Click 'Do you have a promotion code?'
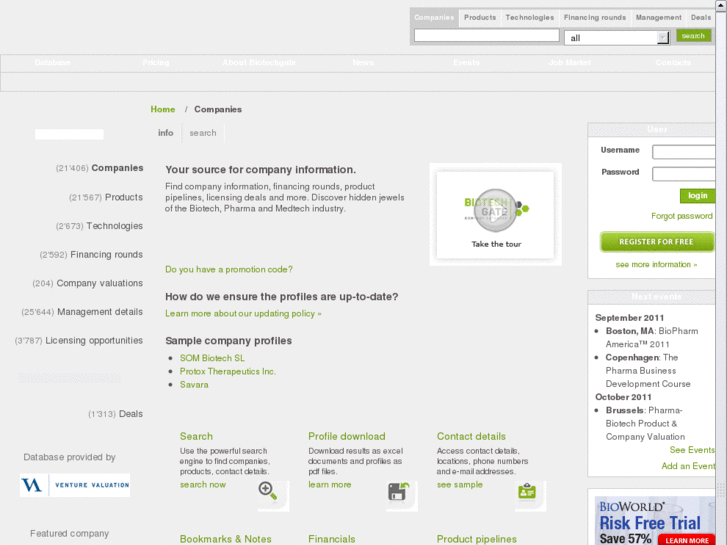This screenshot has width=727, height=545. 229,269
